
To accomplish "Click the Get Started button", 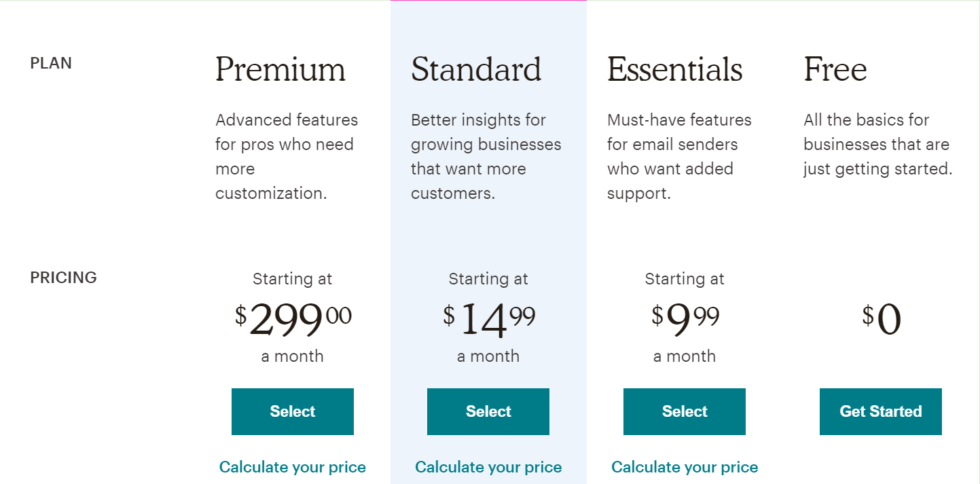I will click(x=880, y=411).
